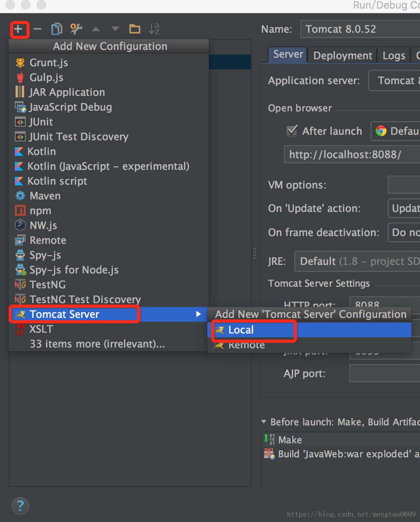Click the Name field with Tomcat 8.0.52
The height and width of the screenshot is (522, 420).
(360, 29)
